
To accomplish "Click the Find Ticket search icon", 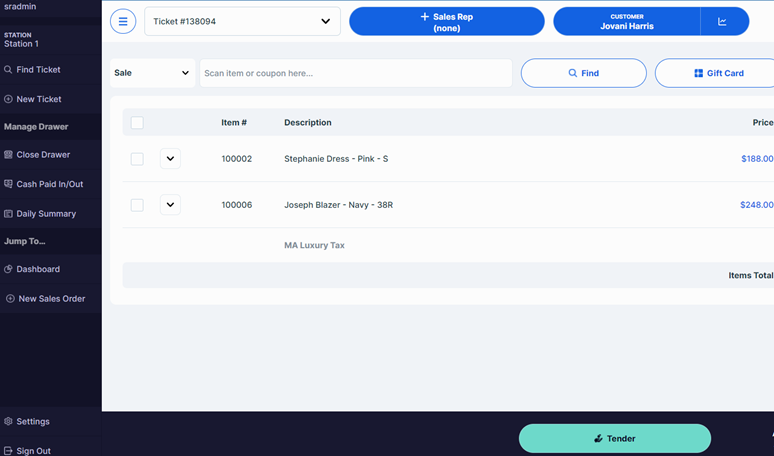I will point(9,70).
